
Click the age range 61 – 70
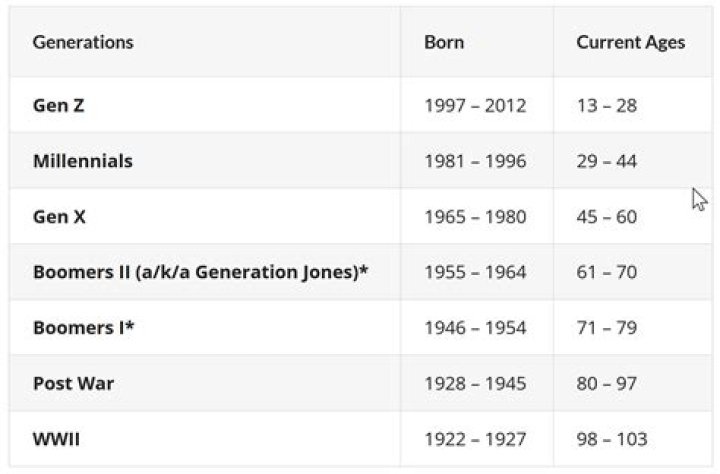[606, 272]
